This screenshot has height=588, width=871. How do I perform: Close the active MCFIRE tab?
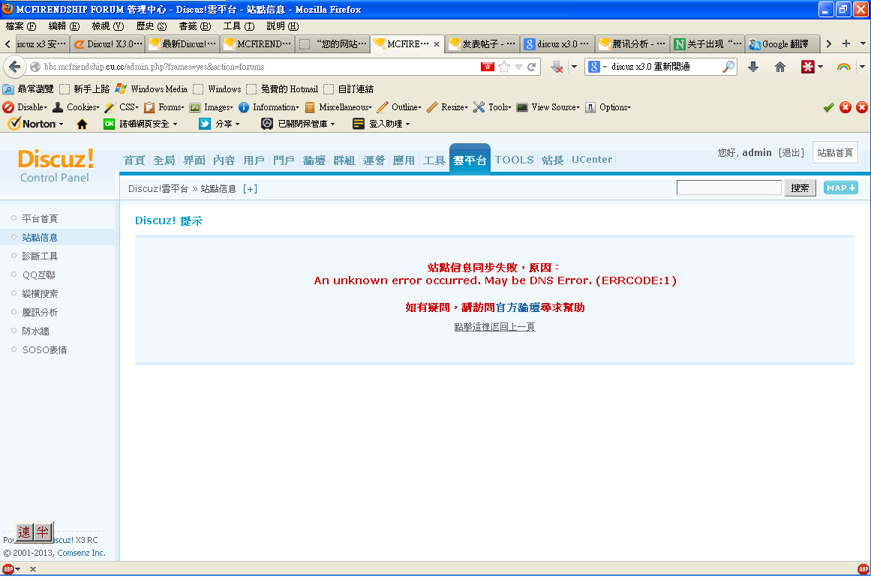click(x=437, y=43)
